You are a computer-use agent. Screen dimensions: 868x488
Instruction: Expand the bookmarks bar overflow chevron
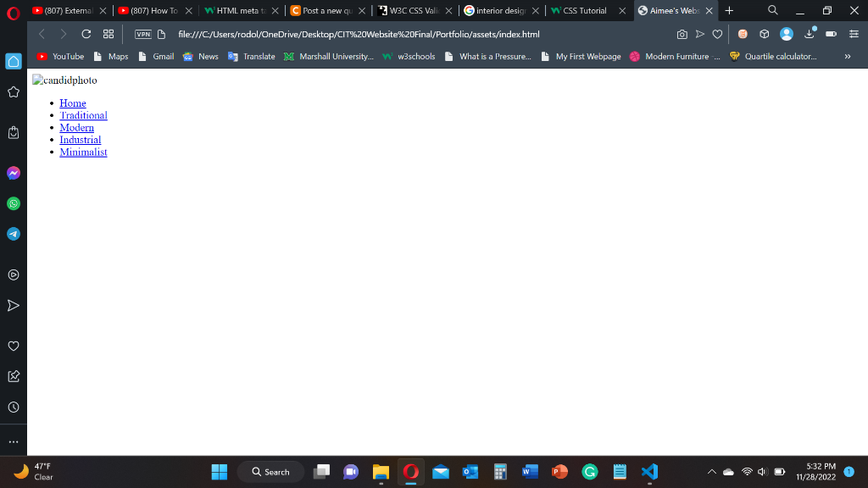point(847,57)
